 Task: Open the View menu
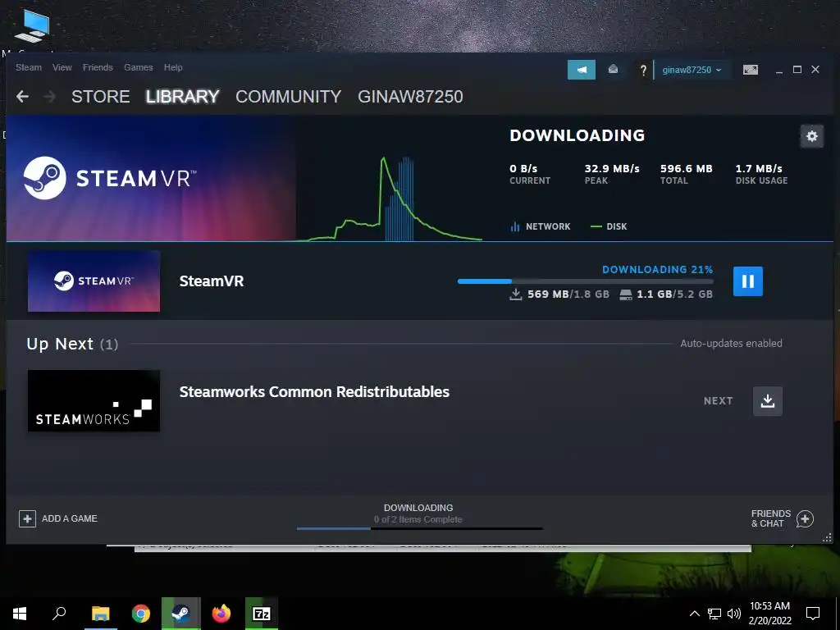click(62, 67)
